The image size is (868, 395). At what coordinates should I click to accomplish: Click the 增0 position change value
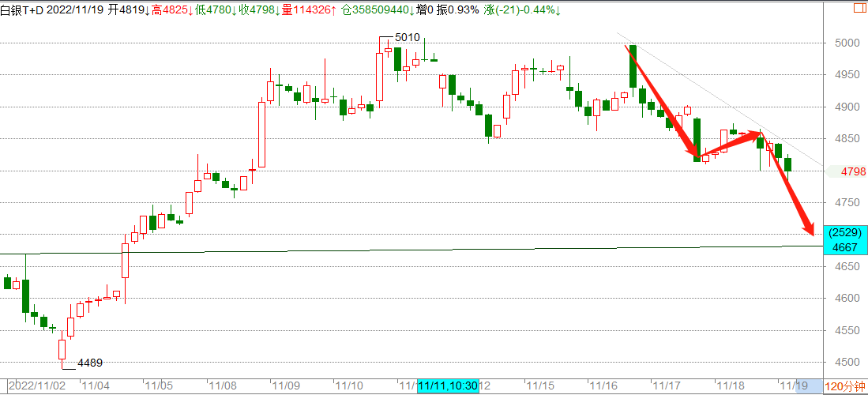(x=426, y=9)
